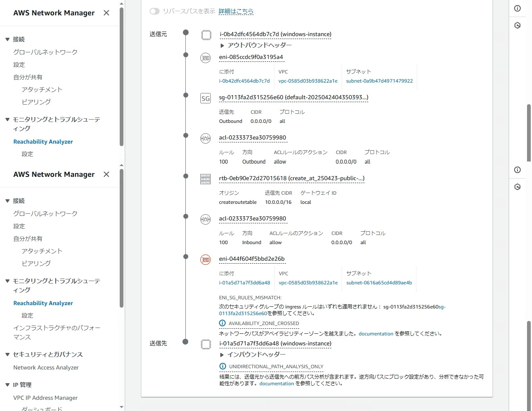Collapse the セキュリティとガバナンス group
This screenshot has width=532, height=411.
click(x=7, y=355)
